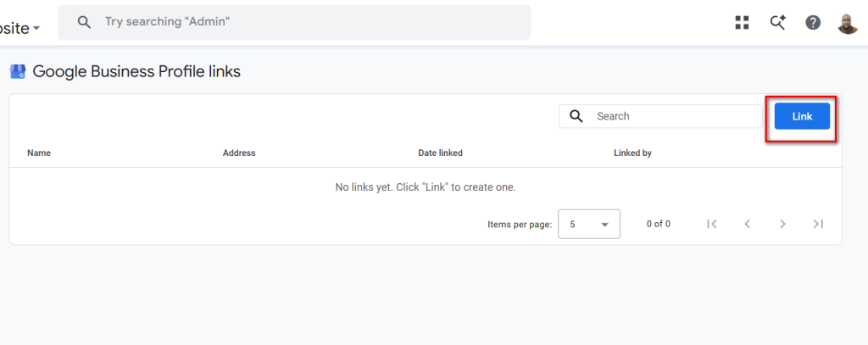Open the help question mark icon
Image resolution: width=868 pixels, height=345 pixels.
[x=813, y=23]
